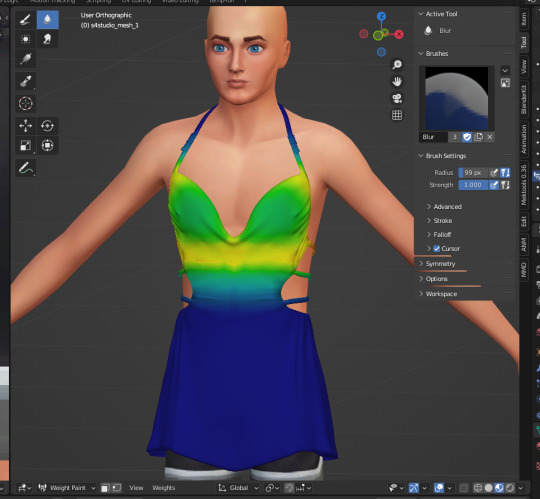The width and height of the screenshot is (540, 499).
Task: Toggle fake user shield for Blur brush
Action: tap(467, 137)
